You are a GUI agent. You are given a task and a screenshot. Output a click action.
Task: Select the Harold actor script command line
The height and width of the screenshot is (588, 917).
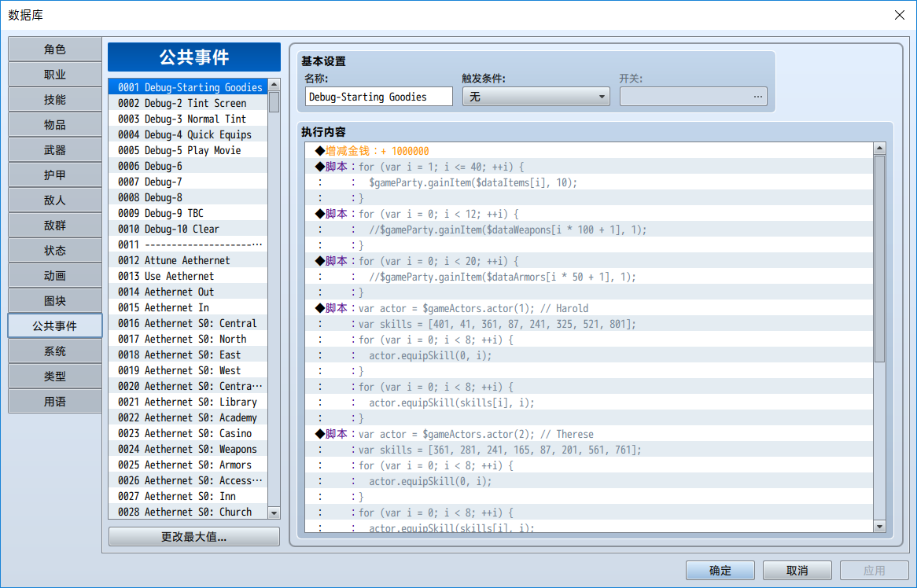[589, 308]
